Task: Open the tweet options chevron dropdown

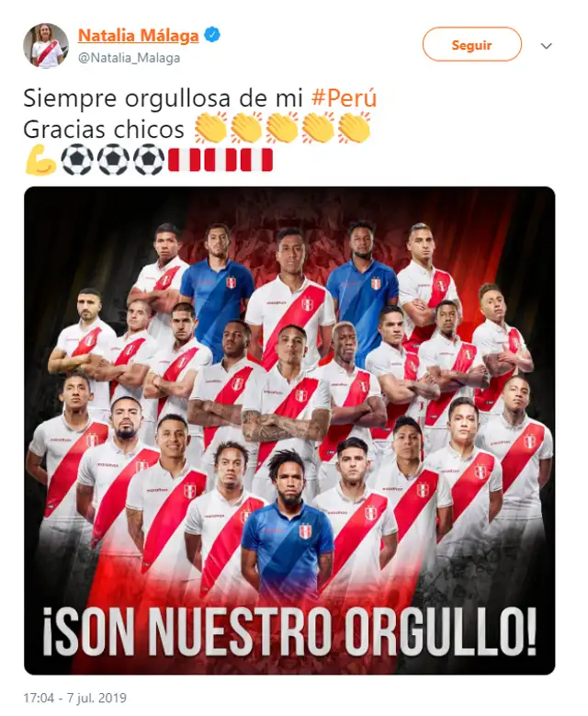Action: (547, 46)
